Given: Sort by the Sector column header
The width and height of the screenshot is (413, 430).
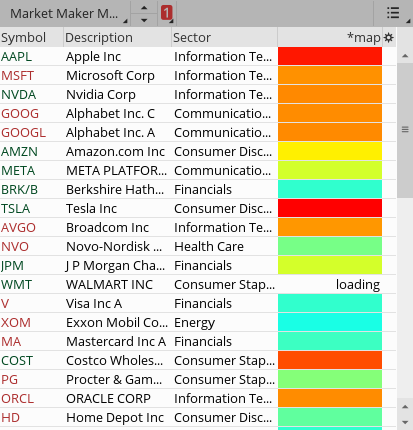Looking at the screenshot, I should coord(224,37).
